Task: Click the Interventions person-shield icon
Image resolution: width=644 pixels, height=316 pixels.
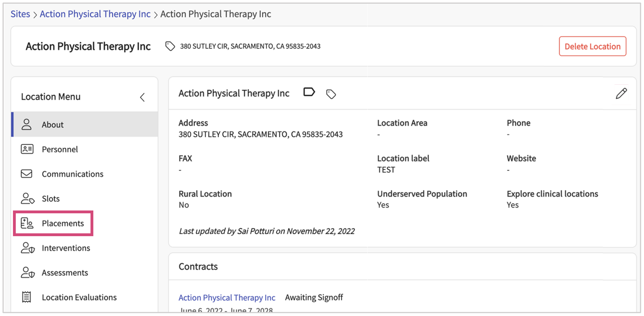Action: point(27,248)
